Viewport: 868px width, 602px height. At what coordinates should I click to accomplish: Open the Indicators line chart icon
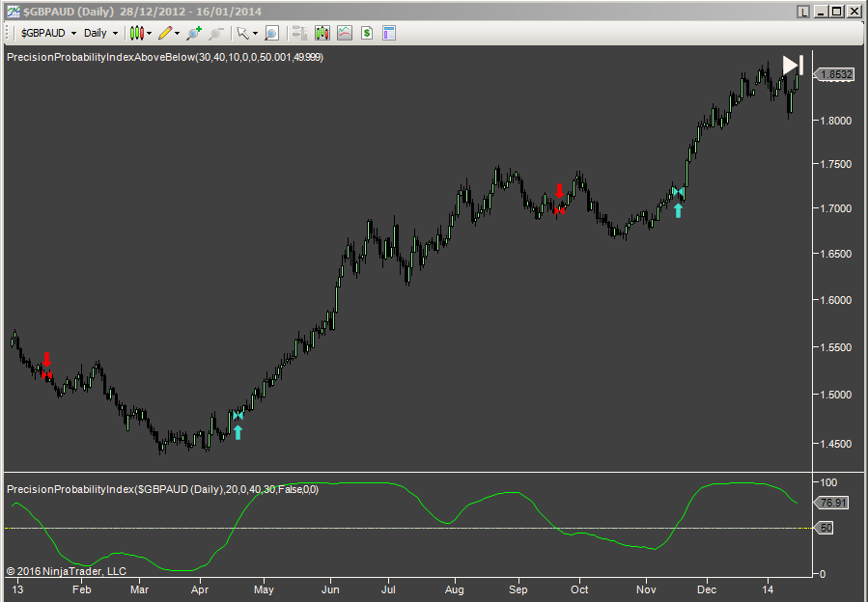tap(345, 33)
